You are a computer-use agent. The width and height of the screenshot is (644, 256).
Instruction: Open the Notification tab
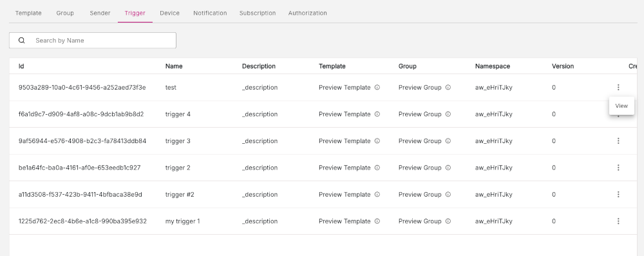click(x=210, y=13)
